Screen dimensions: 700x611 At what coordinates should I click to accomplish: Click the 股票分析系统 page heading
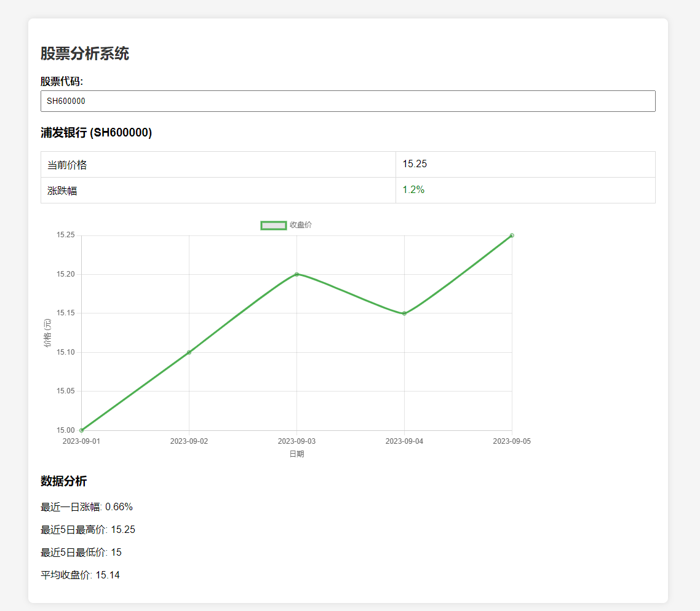tap(85, 53)
